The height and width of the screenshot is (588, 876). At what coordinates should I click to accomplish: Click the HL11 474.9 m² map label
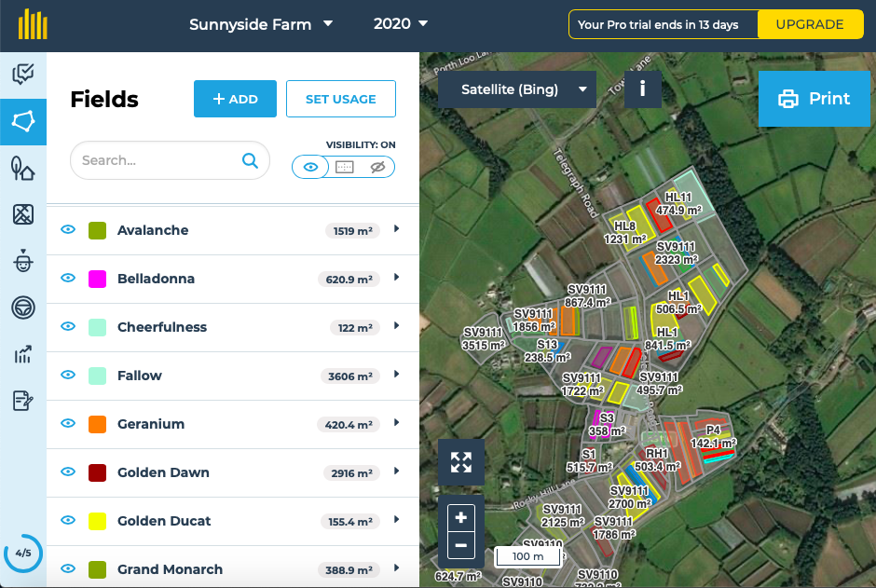click(678, 204)
